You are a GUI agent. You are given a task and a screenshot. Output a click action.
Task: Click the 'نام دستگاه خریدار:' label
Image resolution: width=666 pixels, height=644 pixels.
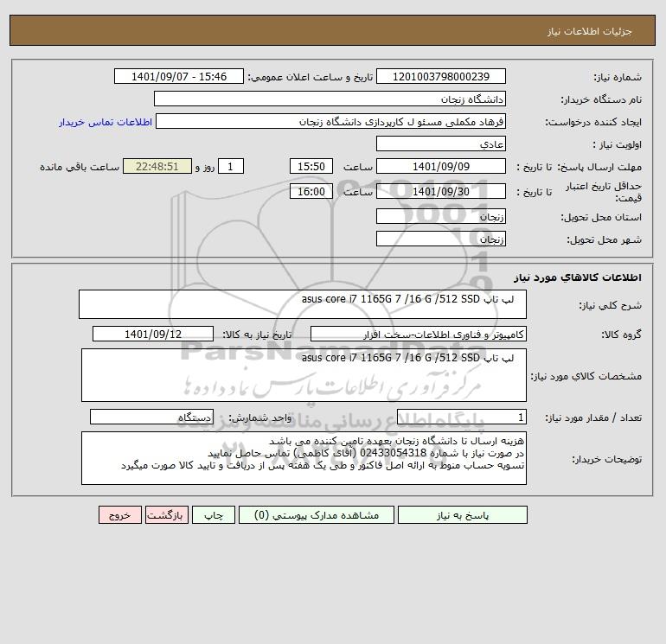tap(601, 99)
